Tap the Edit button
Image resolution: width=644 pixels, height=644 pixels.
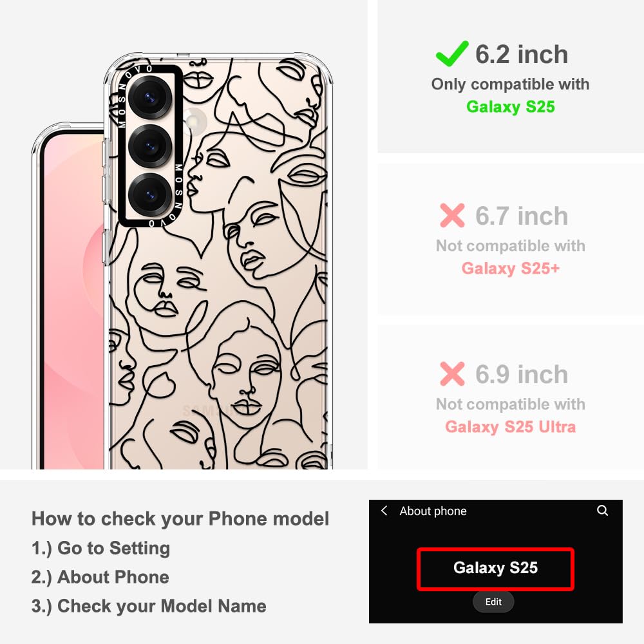point(493,601)
